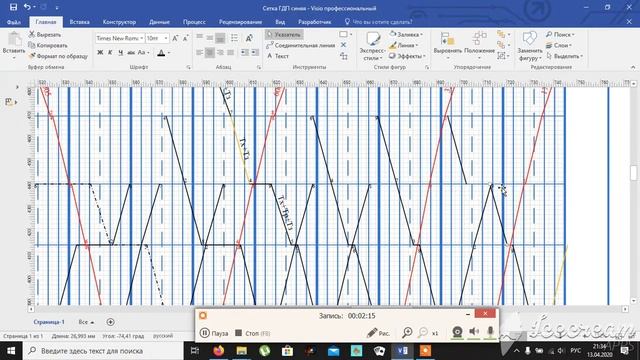Decrease paragraph indent
This screenshot has width=640, height=360.
pos(244,53)
